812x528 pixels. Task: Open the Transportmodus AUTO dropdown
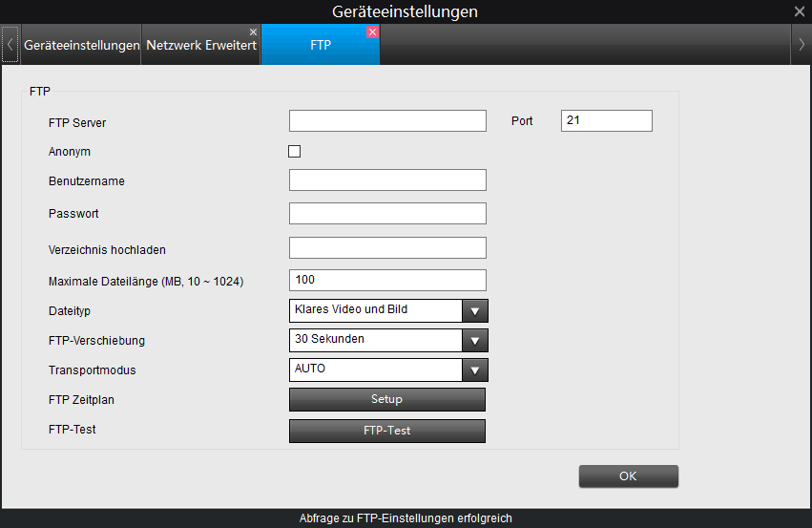coord(474,370)
